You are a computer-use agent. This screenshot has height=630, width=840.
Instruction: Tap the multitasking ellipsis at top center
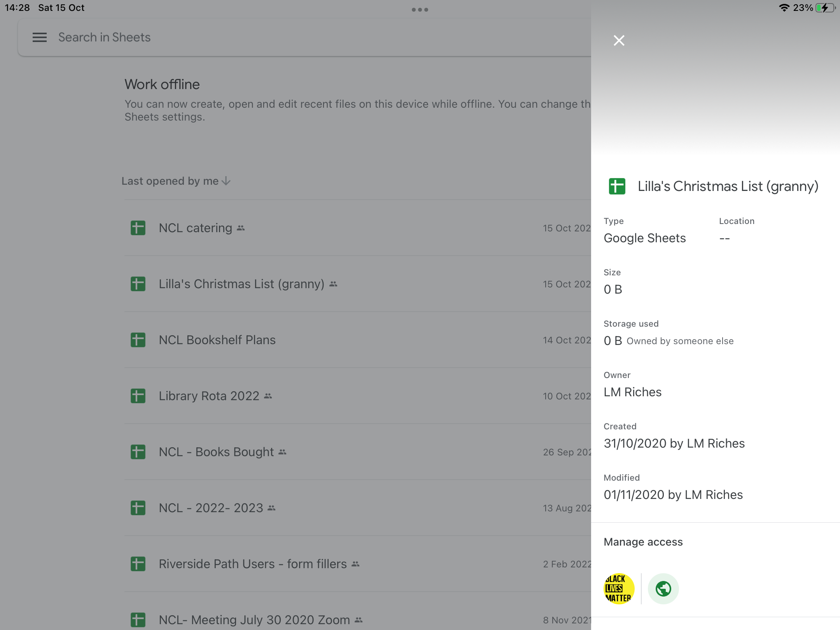click(x=420, y=9)
